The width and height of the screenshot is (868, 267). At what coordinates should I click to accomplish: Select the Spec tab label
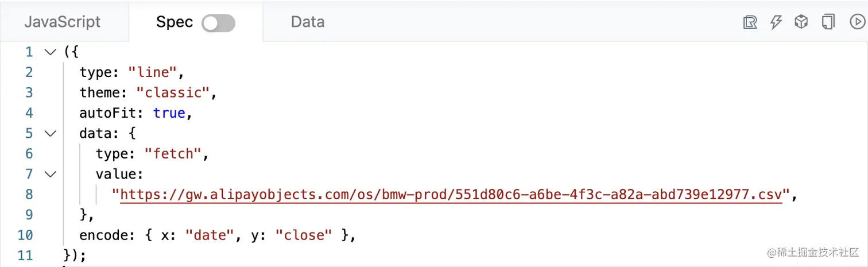click(x=175, y=22)
